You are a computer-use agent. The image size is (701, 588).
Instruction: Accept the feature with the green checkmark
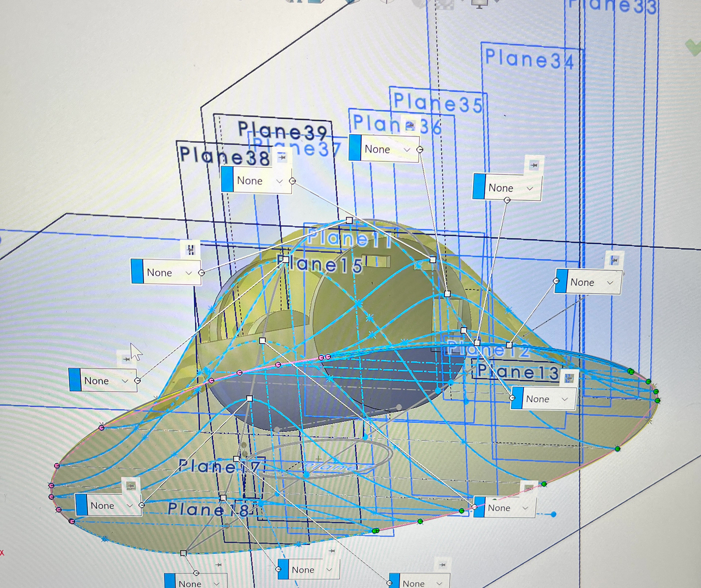coord(693,48)
